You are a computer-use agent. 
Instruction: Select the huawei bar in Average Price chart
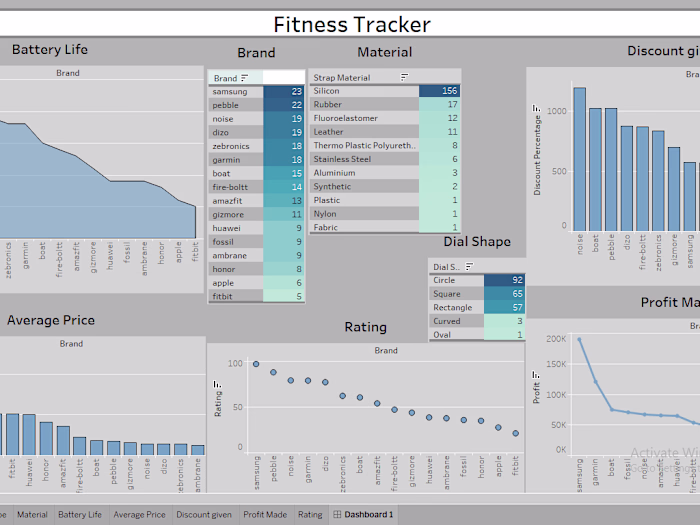pos(29,435)
